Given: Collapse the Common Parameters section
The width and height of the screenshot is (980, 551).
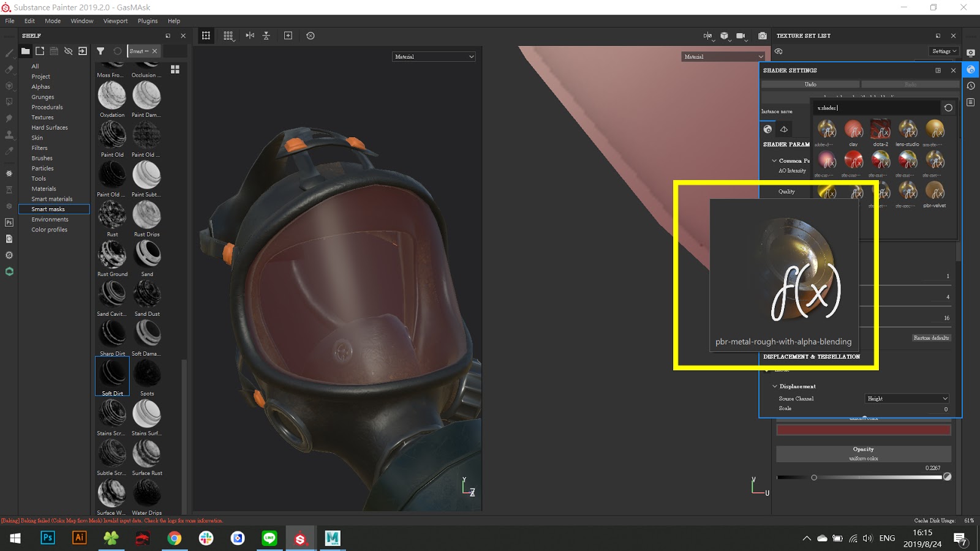Looking at the screenshot, I should click(x=774, y=161).
